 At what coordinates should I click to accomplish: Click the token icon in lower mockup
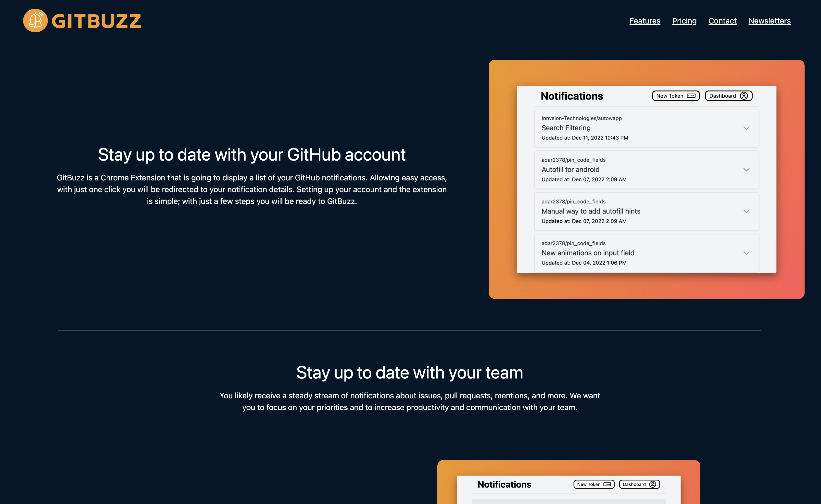607,484
